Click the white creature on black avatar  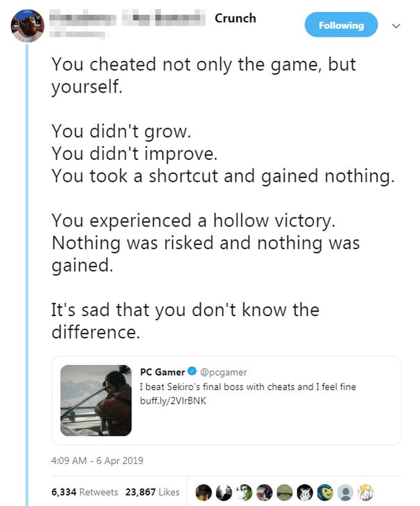[305, 492]
